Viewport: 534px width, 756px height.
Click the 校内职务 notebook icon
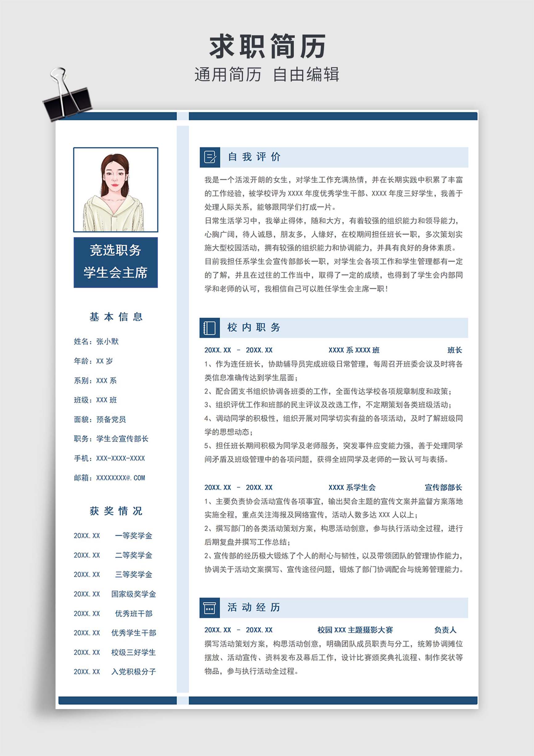210,328
